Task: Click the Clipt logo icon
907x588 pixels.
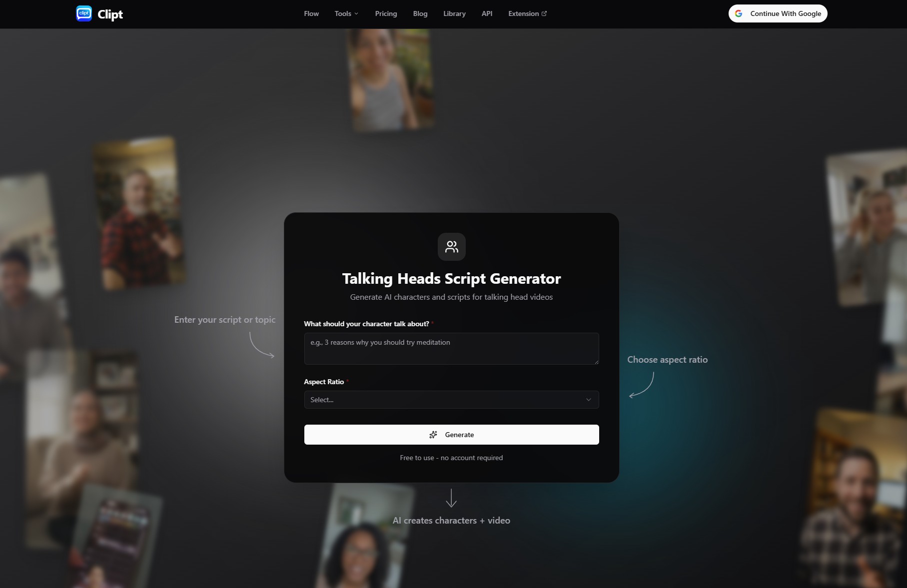Action: coord(84,13)
